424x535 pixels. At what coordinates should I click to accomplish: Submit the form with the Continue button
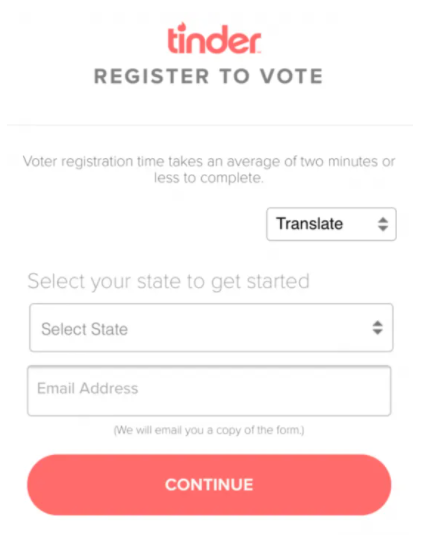[x=209, y=485]
